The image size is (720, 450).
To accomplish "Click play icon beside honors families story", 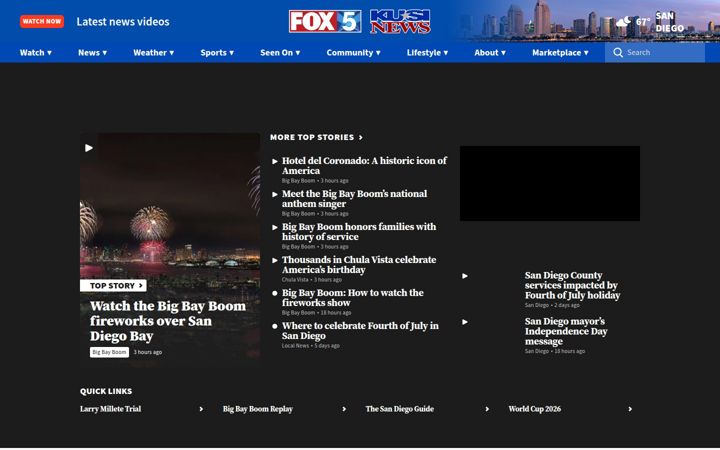I will [x=275, y=227].
